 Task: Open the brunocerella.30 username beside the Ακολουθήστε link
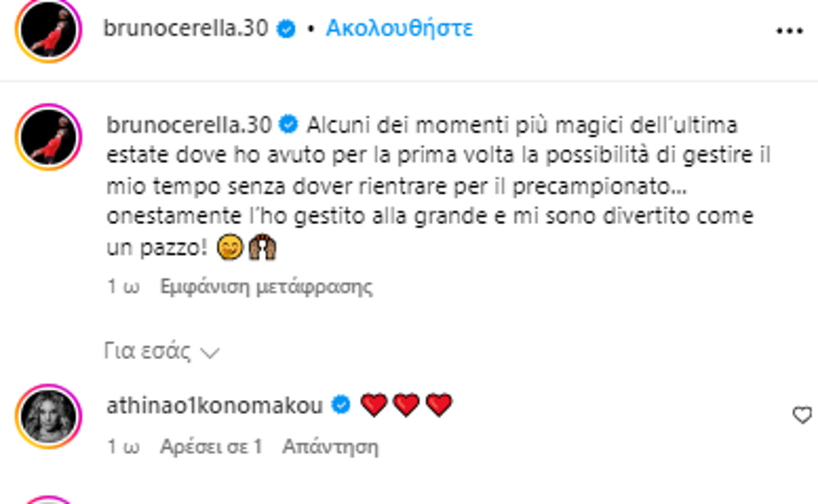pyautogui.click(x=186, y=28)
